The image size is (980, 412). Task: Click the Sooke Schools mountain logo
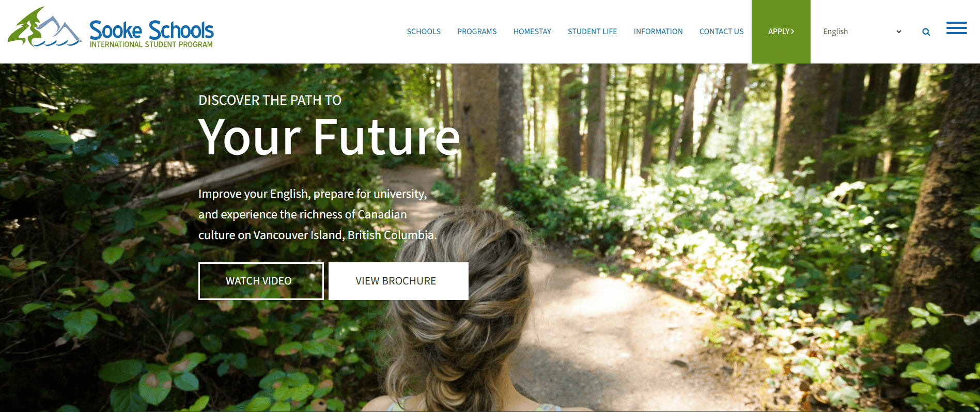point(44,27)
